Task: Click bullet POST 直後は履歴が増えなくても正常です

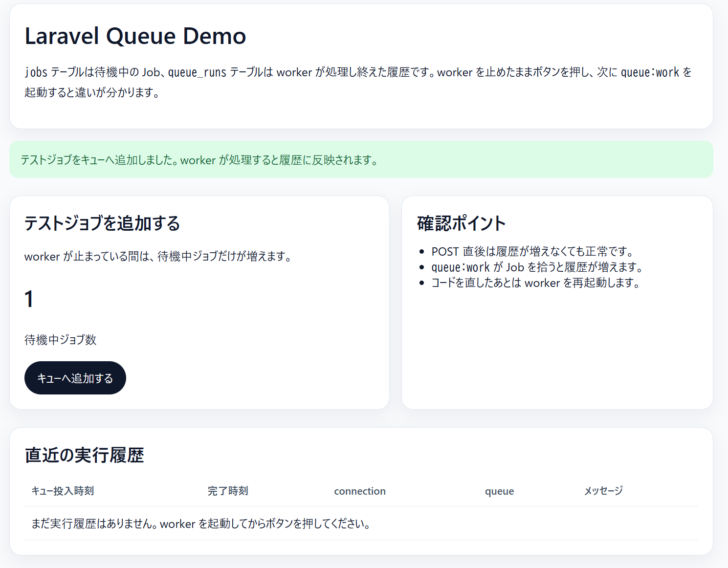Action: [x=533, y=252]
